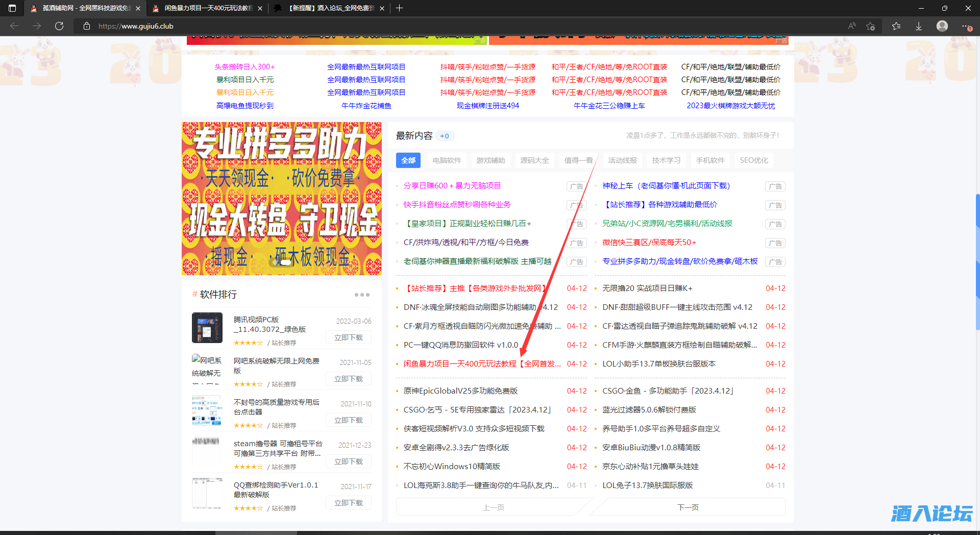Open PC一键QQ消息防撤回软件 article
The image size is (980, 535).
460,345
